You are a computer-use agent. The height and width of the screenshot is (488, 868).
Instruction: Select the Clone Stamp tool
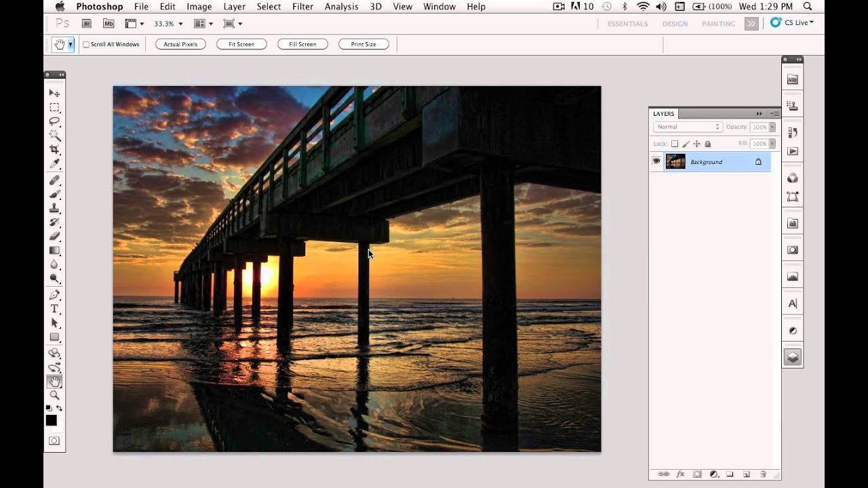54,208
